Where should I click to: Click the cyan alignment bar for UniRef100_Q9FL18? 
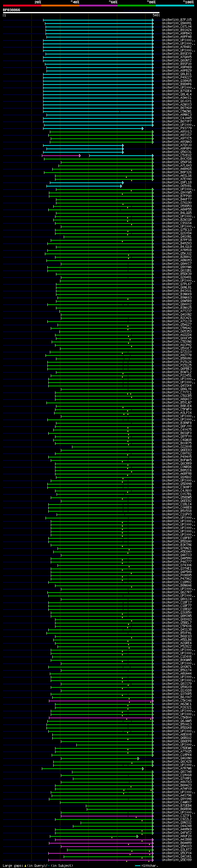click(x=86, y=183)
